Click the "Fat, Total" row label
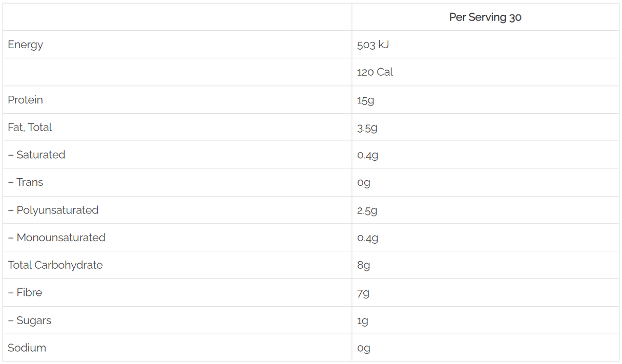The width and height of the screenshot is (622, 364). coord(30,127)
